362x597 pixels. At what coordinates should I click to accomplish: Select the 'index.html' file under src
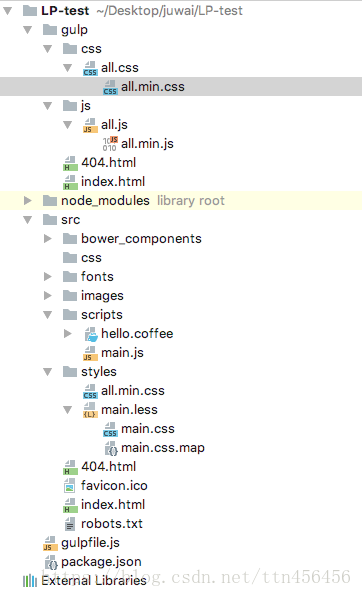point(113,505)
